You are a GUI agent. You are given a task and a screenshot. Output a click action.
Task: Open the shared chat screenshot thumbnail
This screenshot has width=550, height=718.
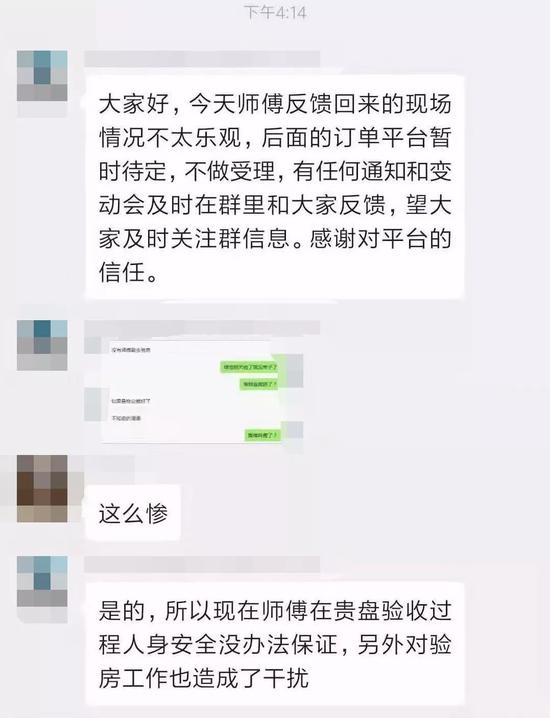(193, 392)
